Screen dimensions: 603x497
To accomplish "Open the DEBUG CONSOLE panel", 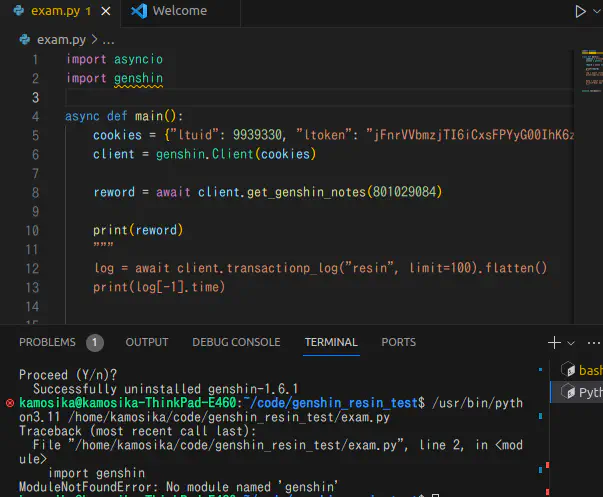I will pos(236,342).
